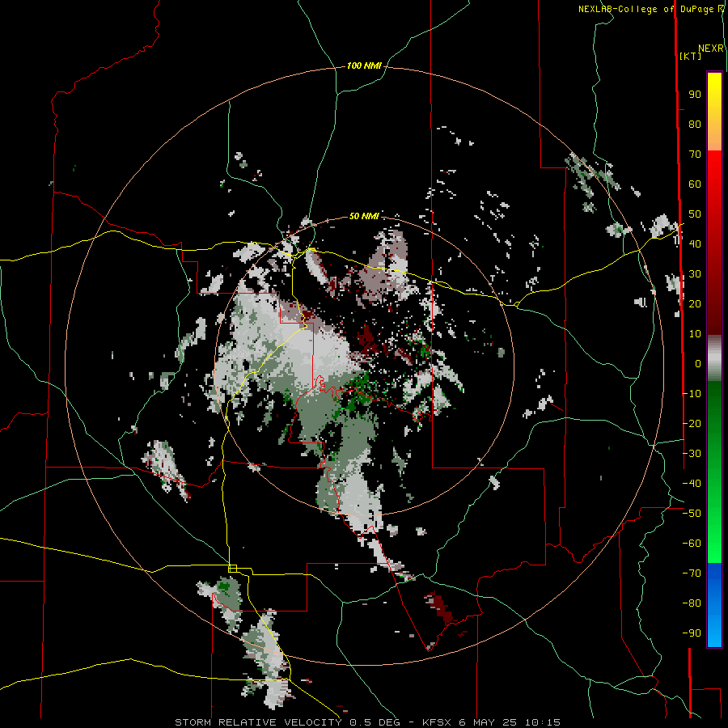Click the -40 value on the velocity scale
This screenshot has height=728, width=728.
[692, 484]
